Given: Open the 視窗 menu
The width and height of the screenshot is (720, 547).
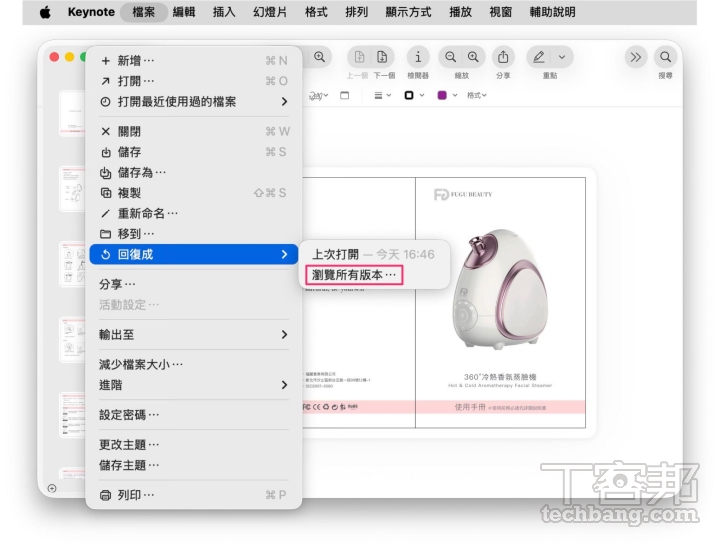Looking at the screenshot, I should pyautogui.click(x=501, y=12).
